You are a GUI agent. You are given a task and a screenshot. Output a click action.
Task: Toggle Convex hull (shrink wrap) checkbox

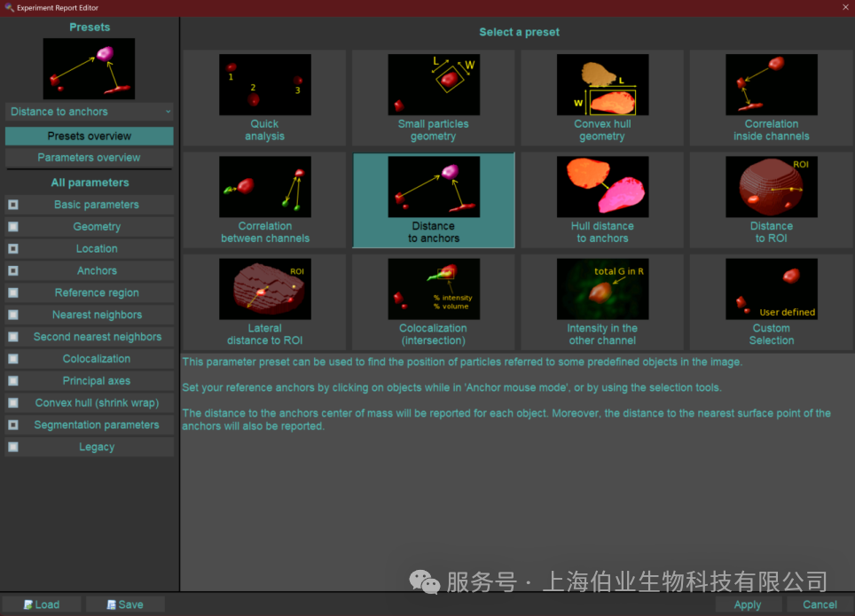13,403
